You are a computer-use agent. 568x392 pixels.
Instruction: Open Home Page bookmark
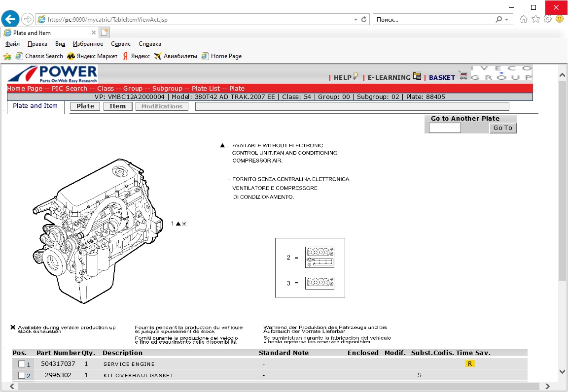coord(222,56)
